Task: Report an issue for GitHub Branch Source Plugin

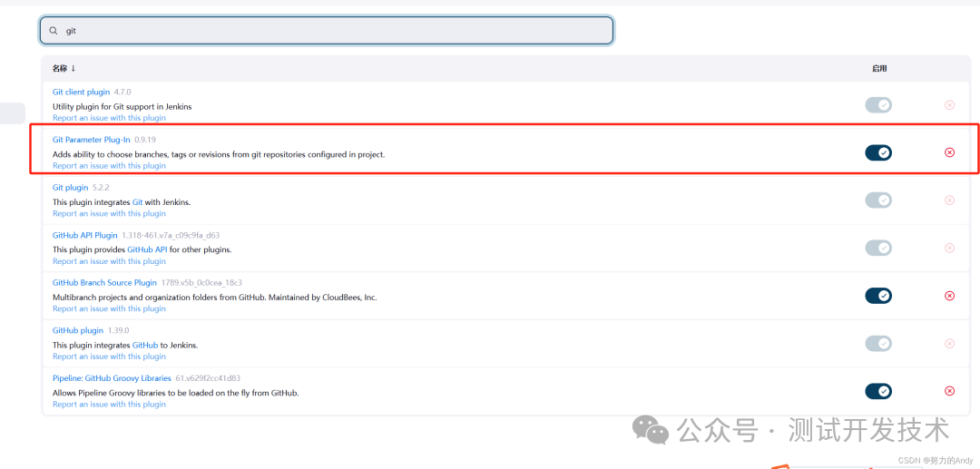Action: 110,308
